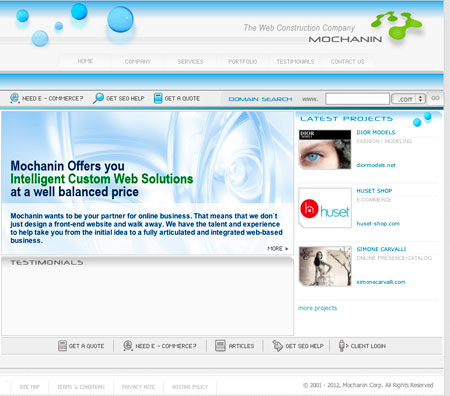Open the Portfolio menu item

click(x=243, y=62)
